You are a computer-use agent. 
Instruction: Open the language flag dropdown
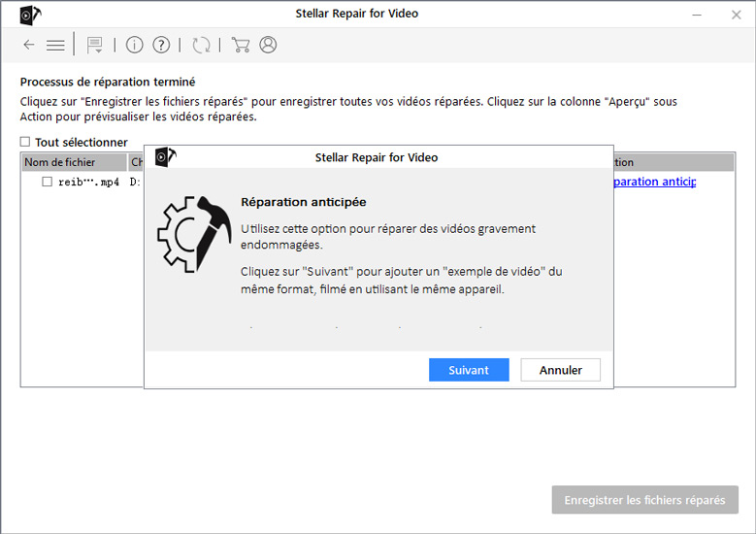tap(94, 46)
